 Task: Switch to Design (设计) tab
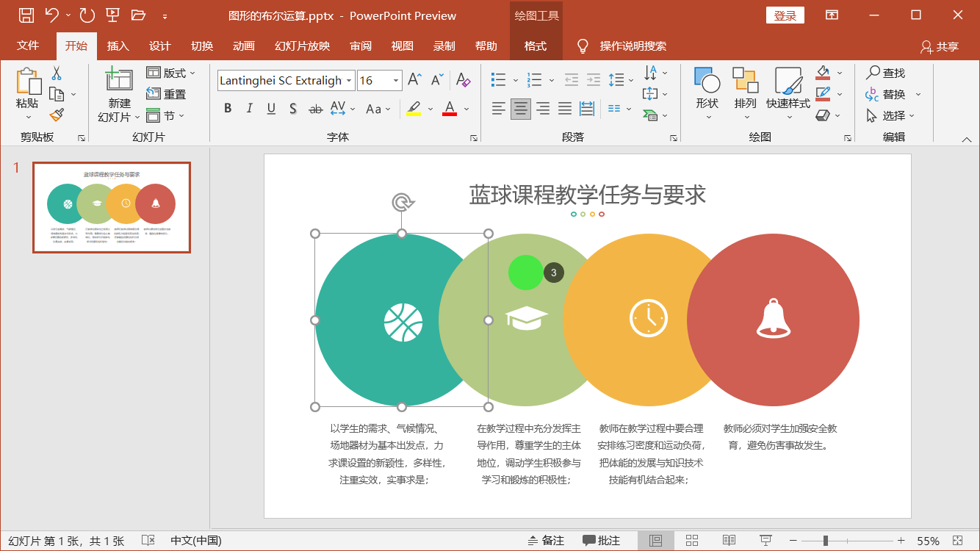point(159,46)
